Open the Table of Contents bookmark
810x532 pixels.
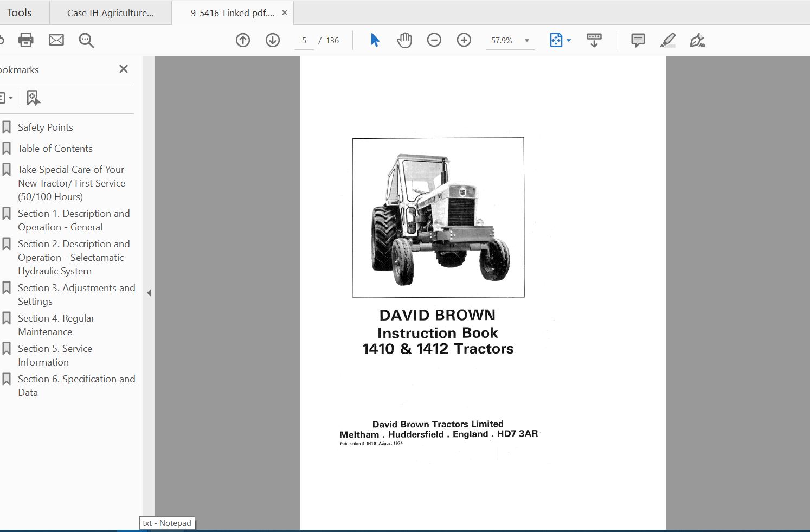click(55, 149)
